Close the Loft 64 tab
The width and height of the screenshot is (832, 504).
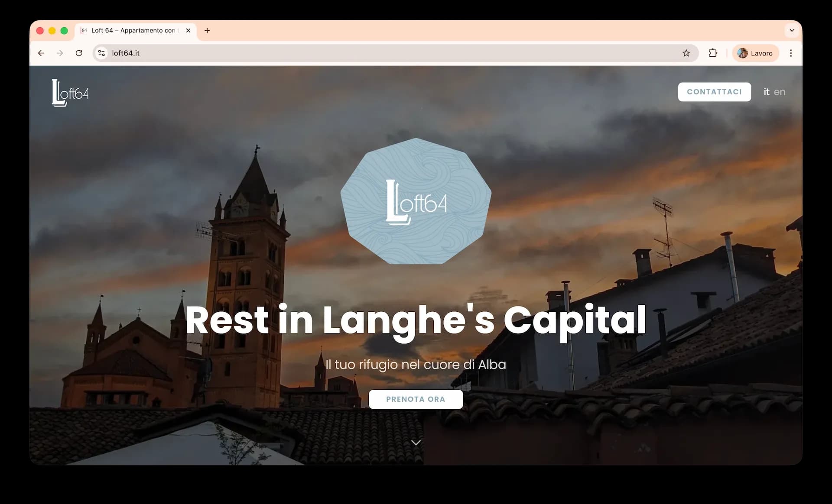pos(188,30)
